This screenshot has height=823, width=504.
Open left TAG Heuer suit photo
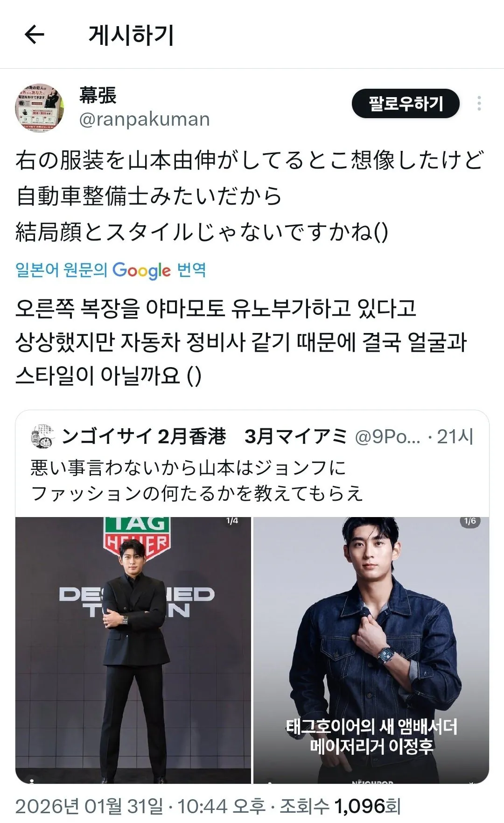(x=133, y=650)
